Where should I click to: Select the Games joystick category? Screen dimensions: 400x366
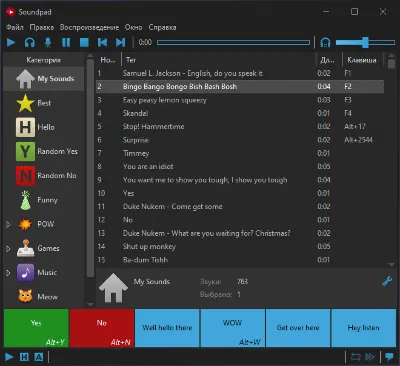(x=44, y=248)
